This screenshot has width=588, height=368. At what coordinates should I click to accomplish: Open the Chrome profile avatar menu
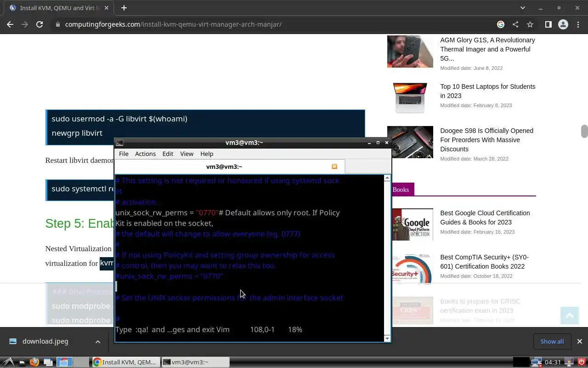pos(563,24)
